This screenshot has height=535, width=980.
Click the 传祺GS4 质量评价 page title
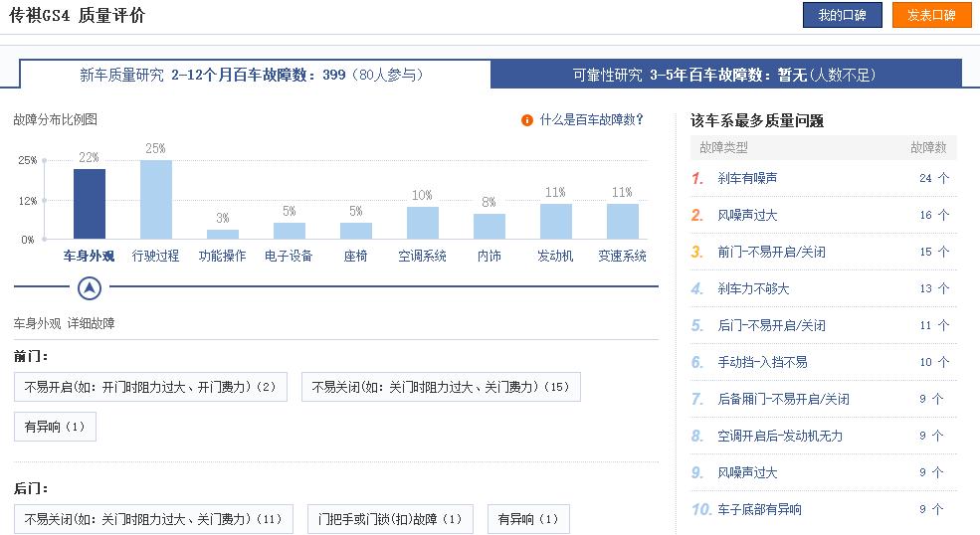(77, 15)
